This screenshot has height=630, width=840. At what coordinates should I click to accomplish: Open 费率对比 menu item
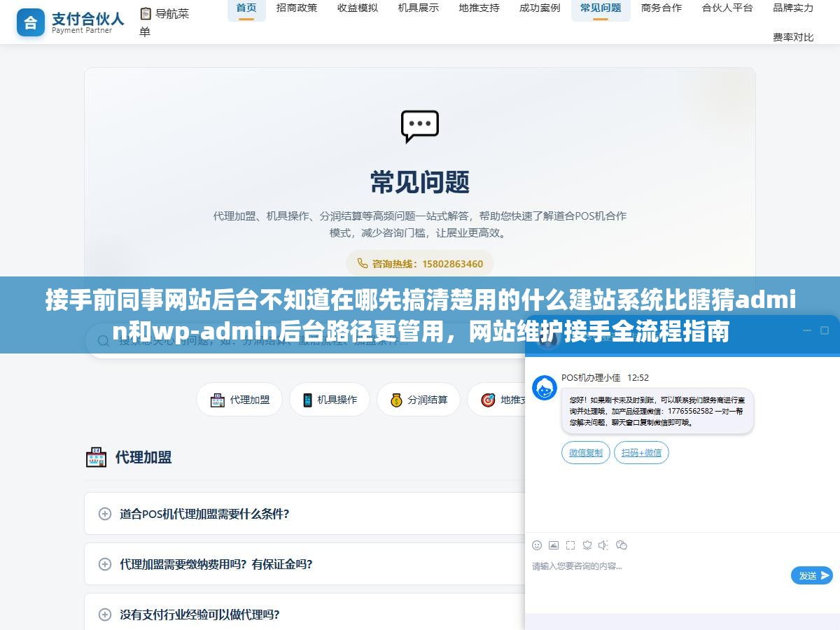(x=793, y=37)
